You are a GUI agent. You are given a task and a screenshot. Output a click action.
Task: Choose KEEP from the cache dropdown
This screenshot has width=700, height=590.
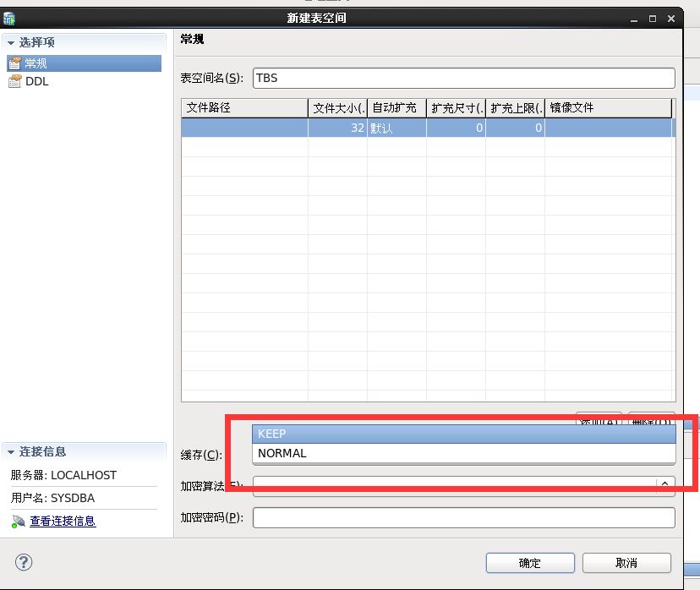[x=464, y=434]
